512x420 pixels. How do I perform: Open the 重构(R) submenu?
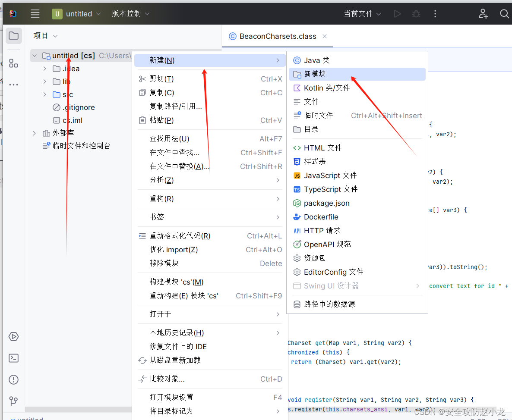[210, 199]
